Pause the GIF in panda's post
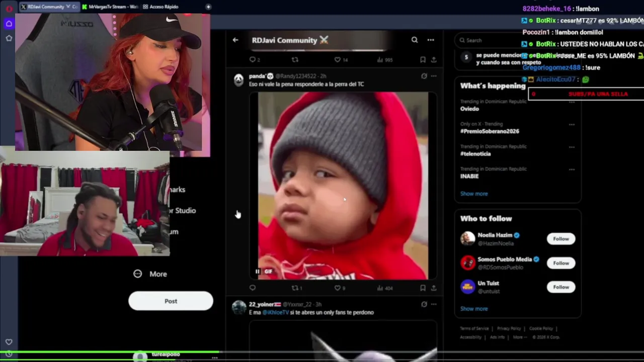 [x=257, y=271]
